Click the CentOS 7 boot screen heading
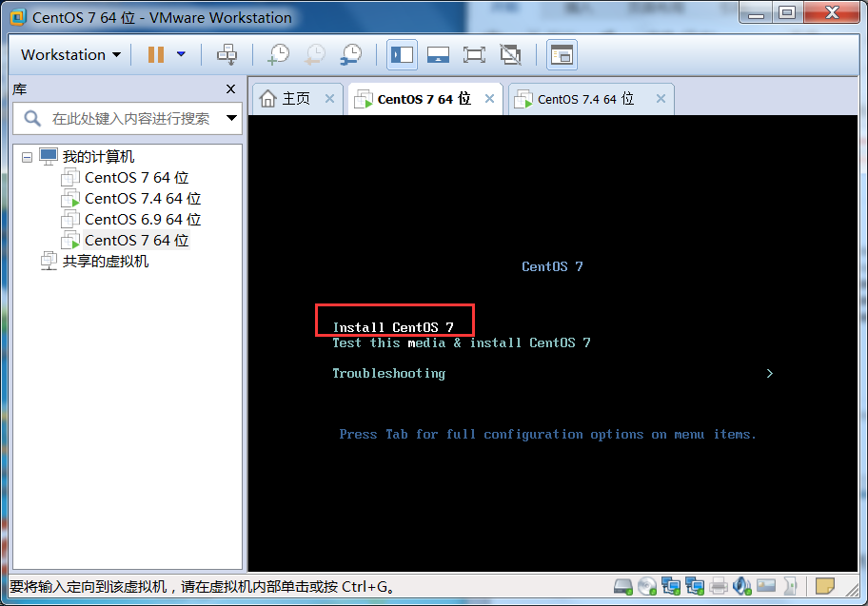868x606 pixels. (552, 266)
